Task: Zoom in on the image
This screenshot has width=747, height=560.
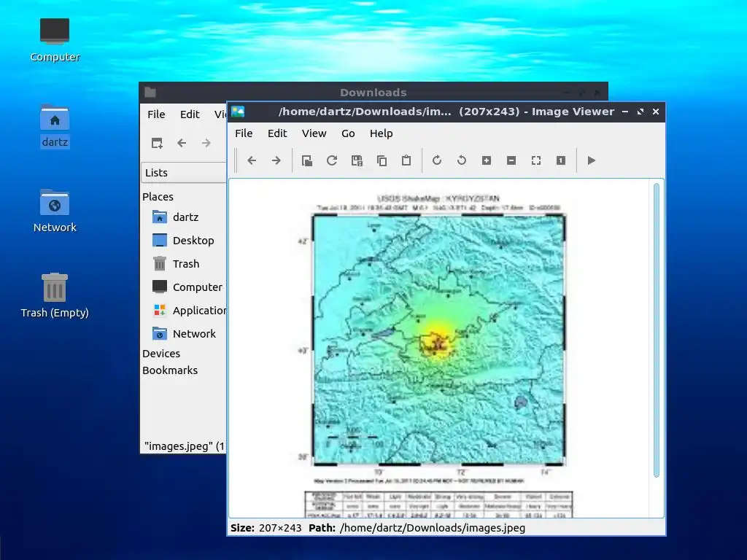Action: (x=487, y=160)
